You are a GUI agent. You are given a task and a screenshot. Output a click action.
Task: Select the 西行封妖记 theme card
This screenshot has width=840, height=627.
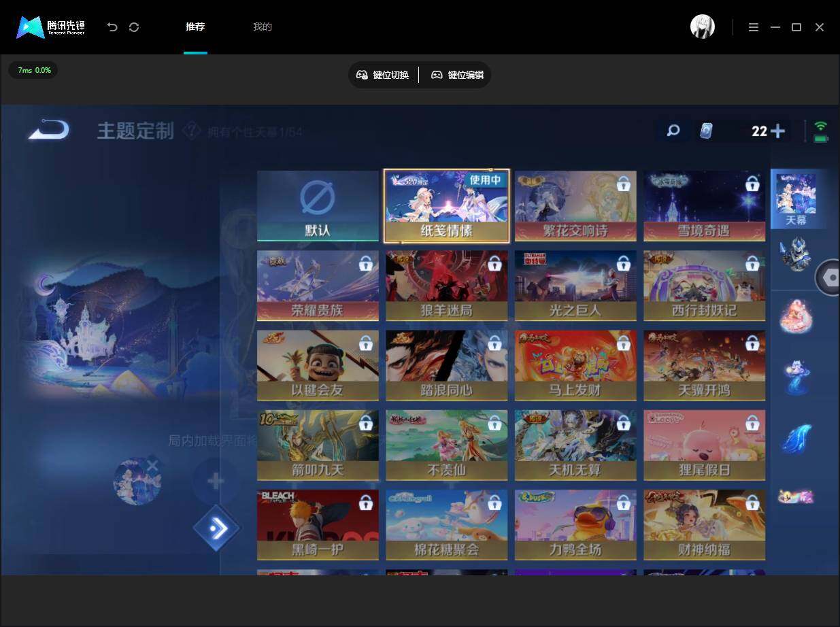[704, 286]
